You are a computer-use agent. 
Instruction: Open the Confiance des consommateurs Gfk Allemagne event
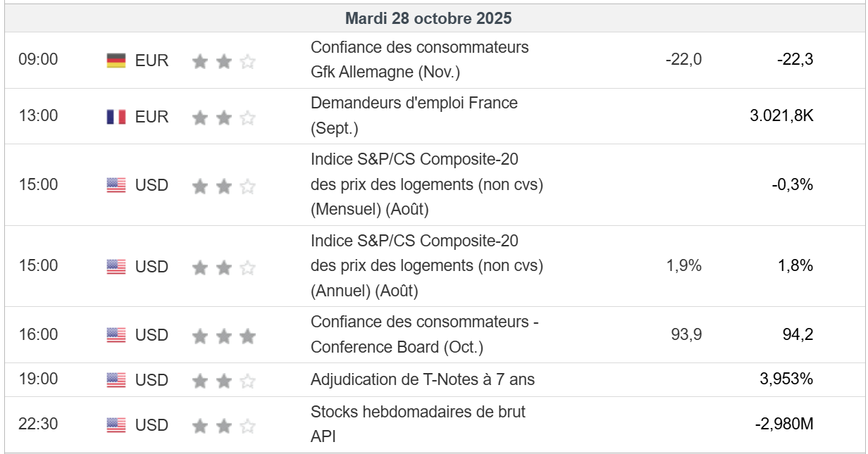[419, 60]
